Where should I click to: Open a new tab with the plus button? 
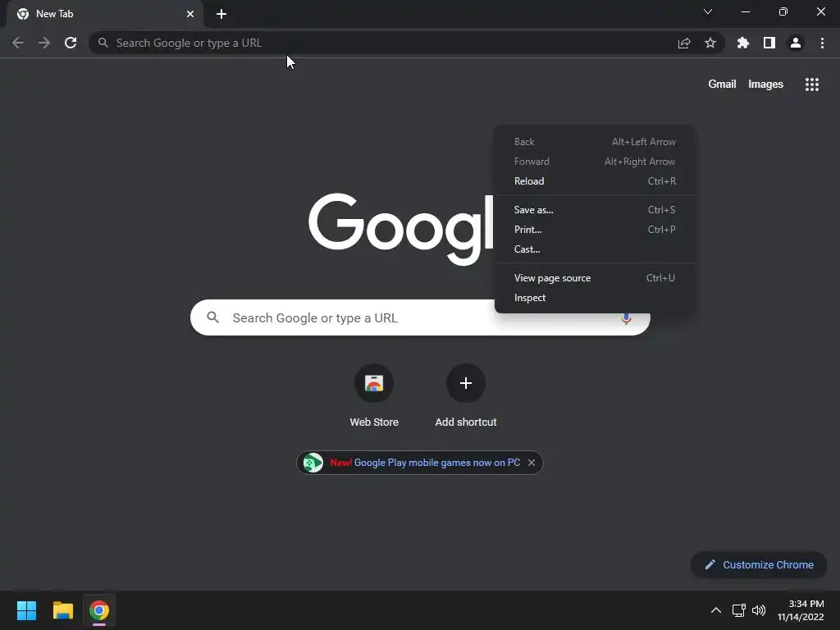221,14
